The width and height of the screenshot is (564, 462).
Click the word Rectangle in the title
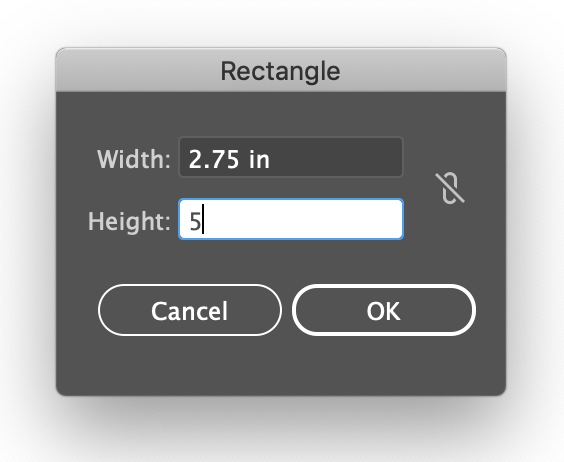tap(281, 71)
